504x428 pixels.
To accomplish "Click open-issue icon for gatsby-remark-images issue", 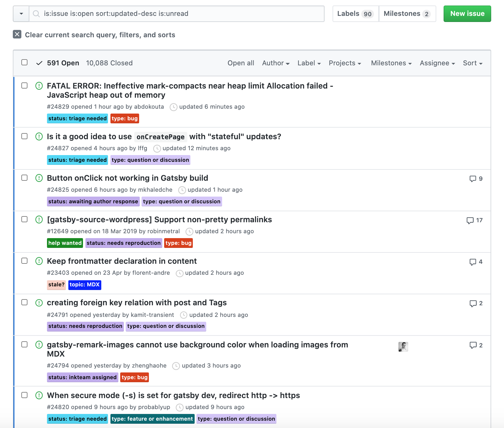I will [39, 345].
